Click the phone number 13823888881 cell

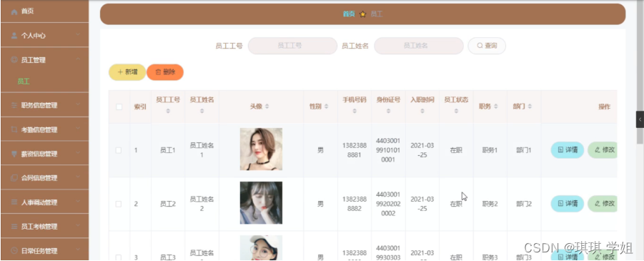355,150
